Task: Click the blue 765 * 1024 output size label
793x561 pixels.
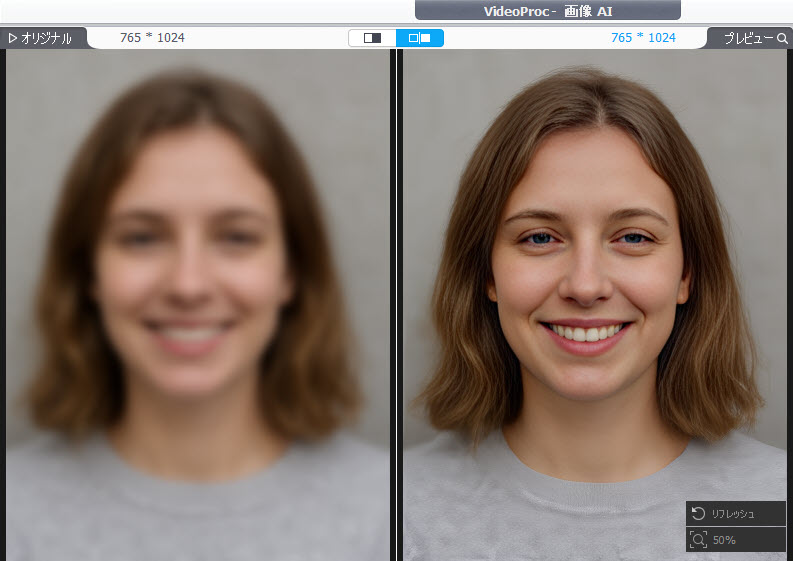Action: pyautogui.click(x=643, y=38)
